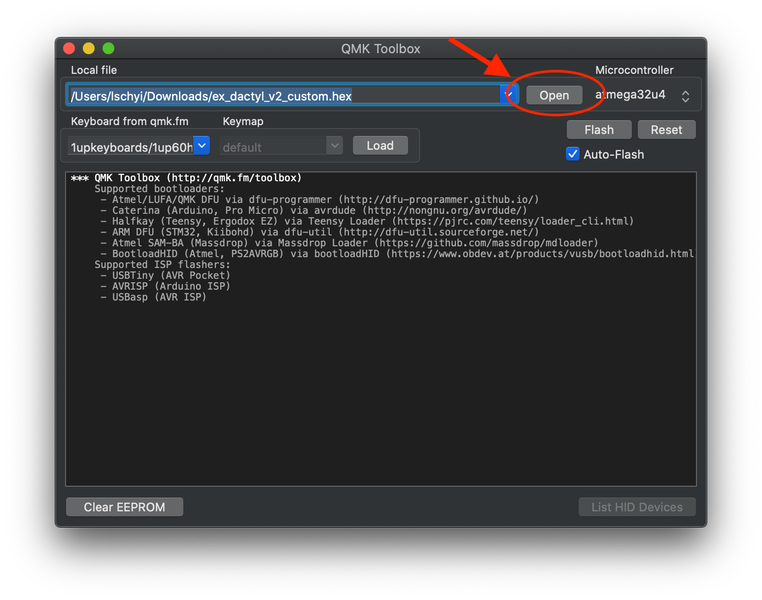Click the 'Microcontroller' label
Image resolution: width=762 pixels, height=600 pixels.
[x=634, y=70]
